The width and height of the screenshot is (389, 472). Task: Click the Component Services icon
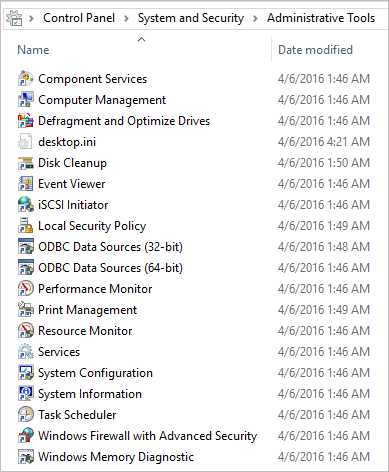[25, 79]
